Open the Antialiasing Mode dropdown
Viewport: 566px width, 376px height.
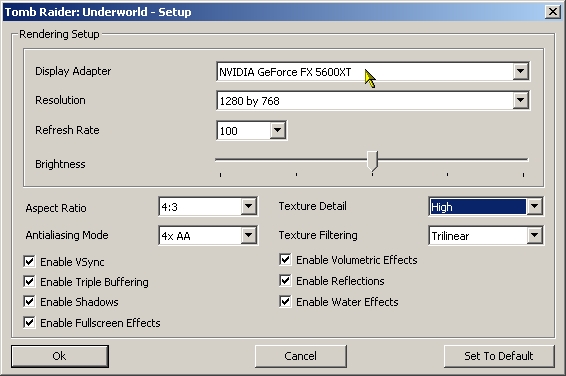tap(248, 236)
